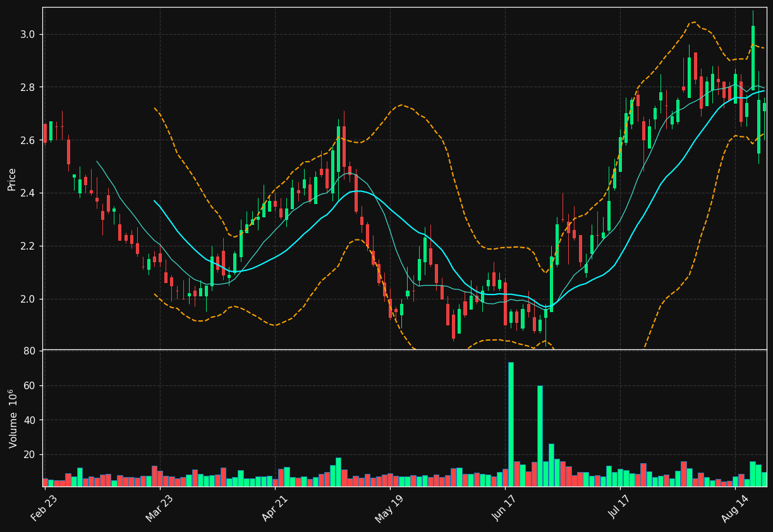Select the 3.0 price tick label

(x=27, y=34)
